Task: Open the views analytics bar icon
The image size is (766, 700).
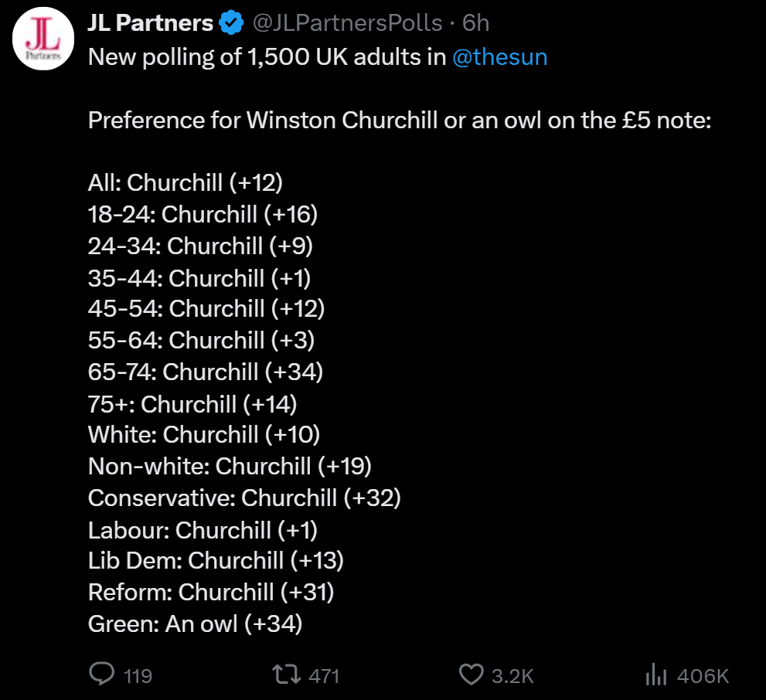Action: pyautogui.click(x=655, y=676)
